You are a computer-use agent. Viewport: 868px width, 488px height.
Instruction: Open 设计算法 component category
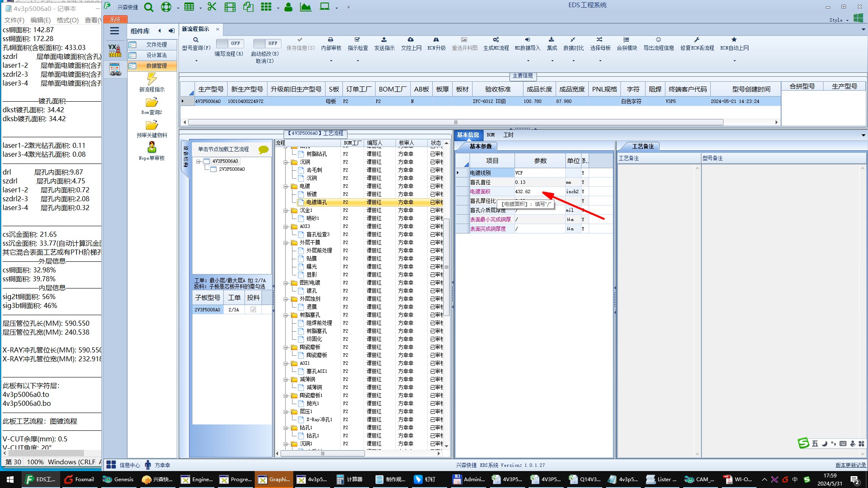(152, 55)
